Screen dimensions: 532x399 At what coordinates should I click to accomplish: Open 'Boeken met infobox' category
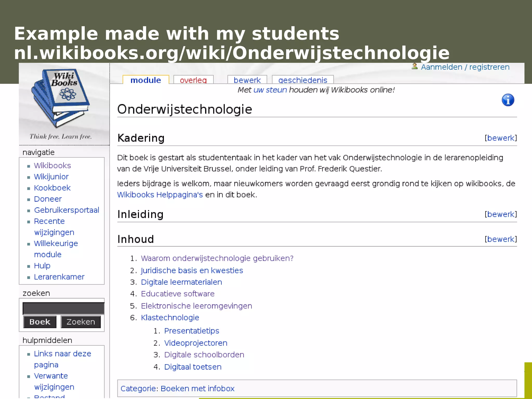point(197,389)
